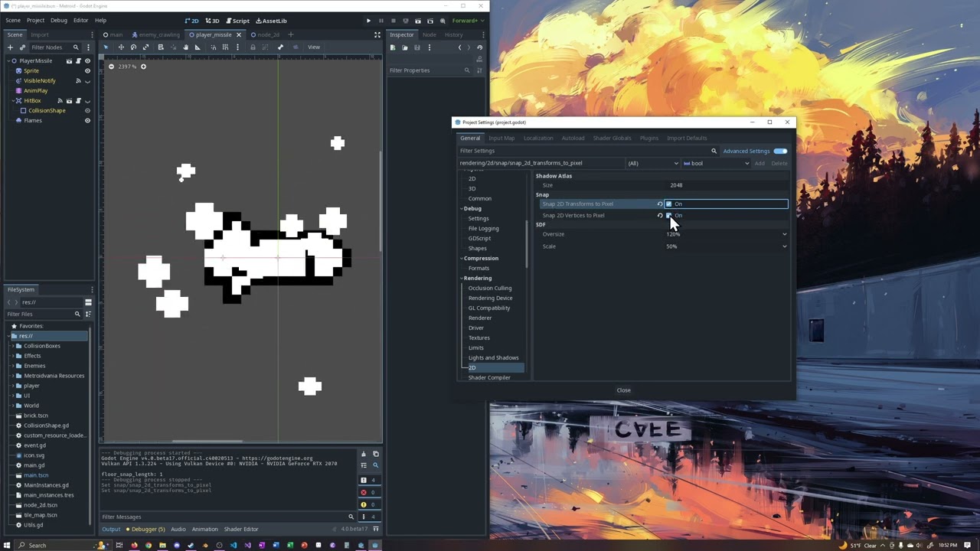Image resolution: width=980 pixels, height=551 pixels.
Task: Click the Filter Settings search field
Action: 588,151
